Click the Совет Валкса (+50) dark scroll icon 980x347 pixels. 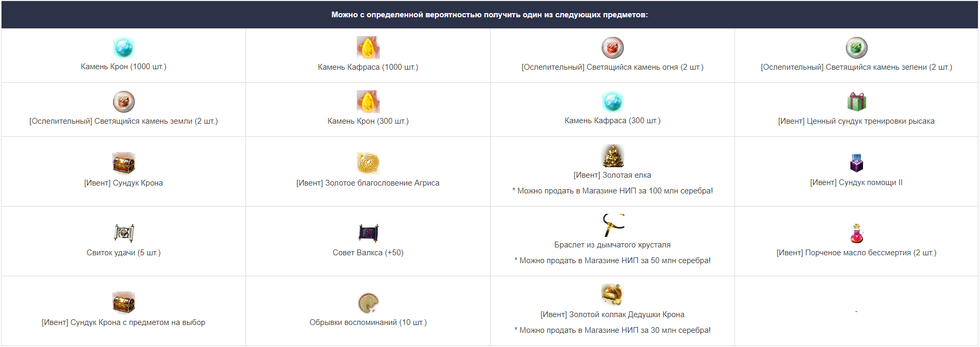[368, 233]
